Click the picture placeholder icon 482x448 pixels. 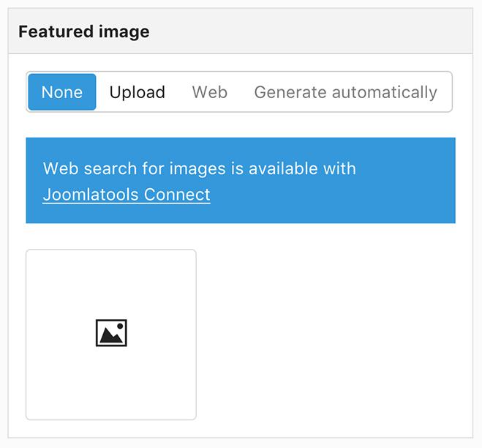pyautogui.click(x=111, y=332)
